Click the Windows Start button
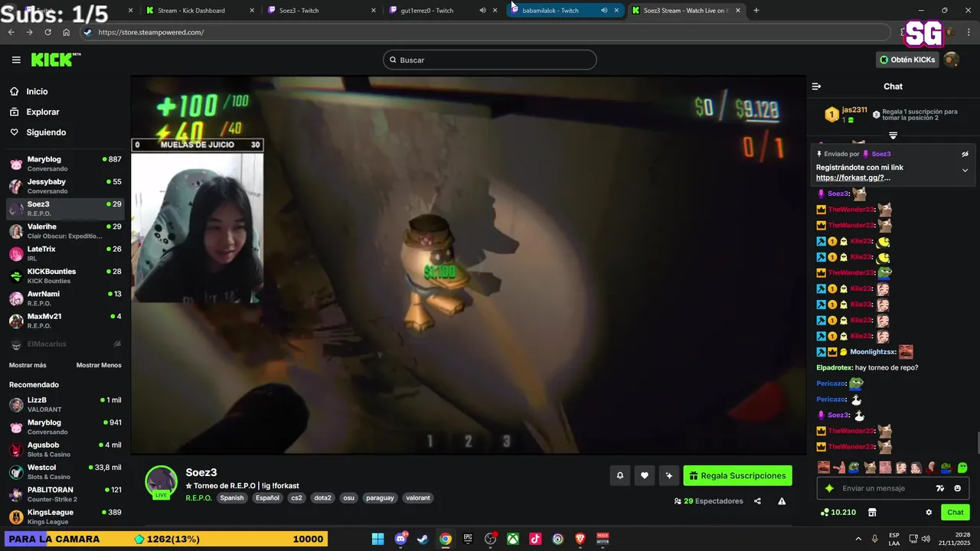 [x=377, y=539]
